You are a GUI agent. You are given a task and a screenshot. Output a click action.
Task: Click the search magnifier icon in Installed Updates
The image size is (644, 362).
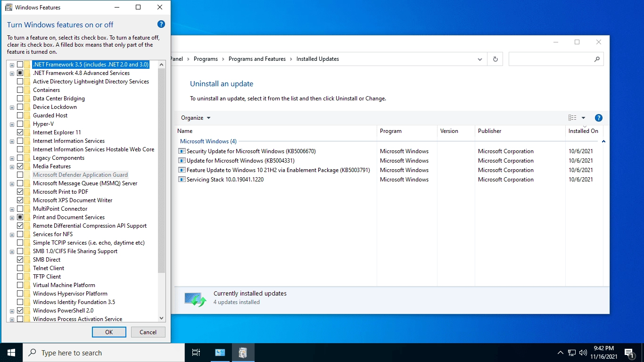(597, 59)
